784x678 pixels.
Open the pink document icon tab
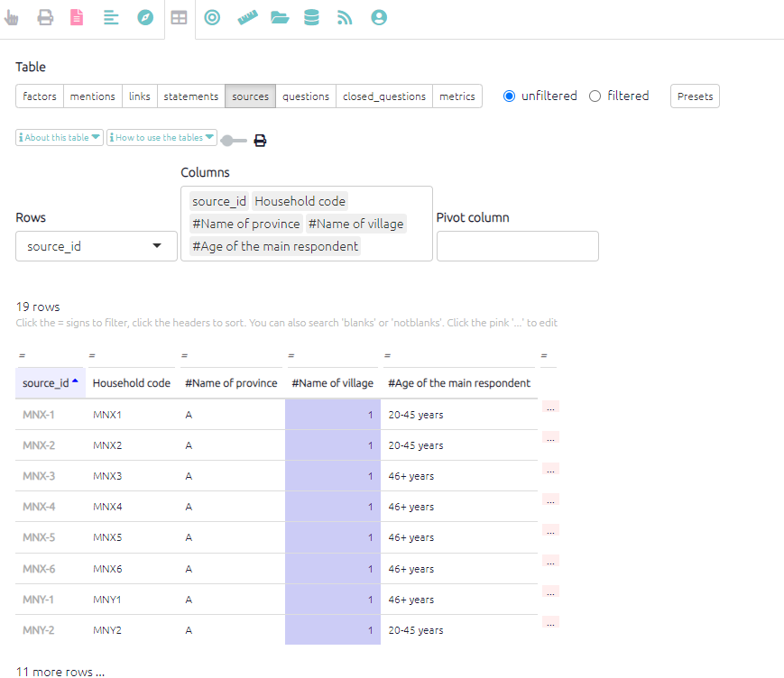77,18
